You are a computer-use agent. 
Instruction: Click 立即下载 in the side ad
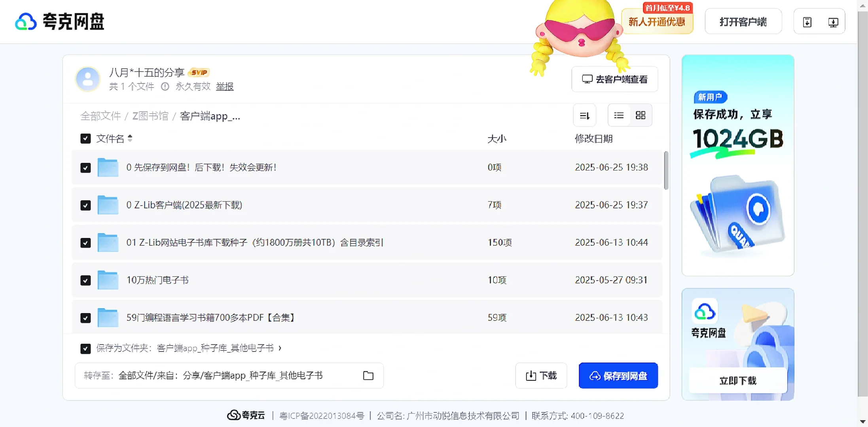(737, 380)
